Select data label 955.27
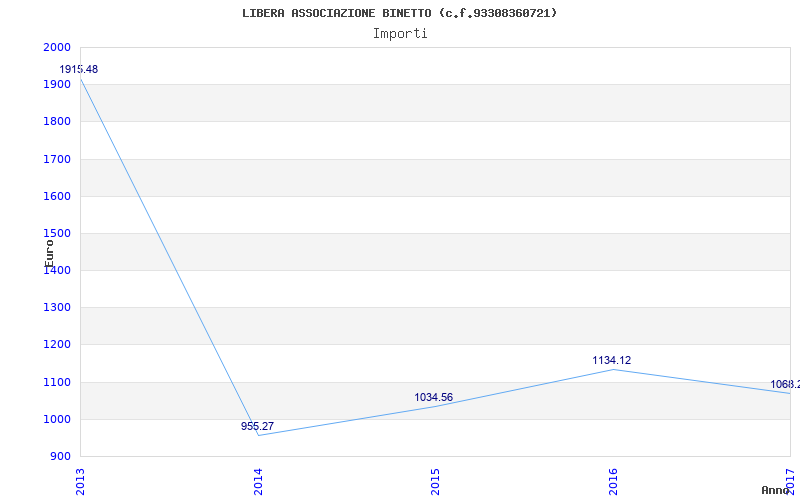800x500 pixels. coord(257,426)
